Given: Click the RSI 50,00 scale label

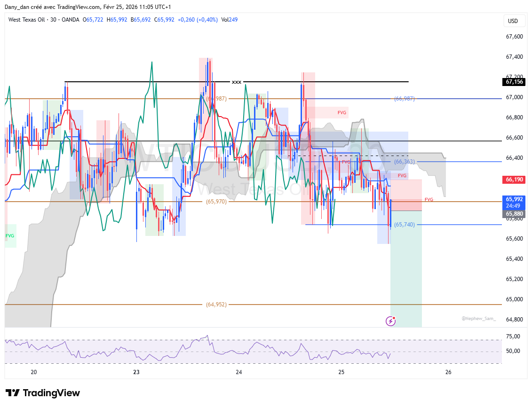Looking at the screenshot, I should [x=513, y=351].
